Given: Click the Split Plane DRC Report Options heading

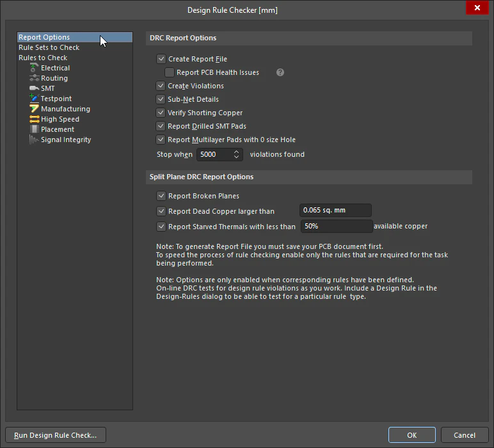Looking at the screenshot, I should click(202, 177).
